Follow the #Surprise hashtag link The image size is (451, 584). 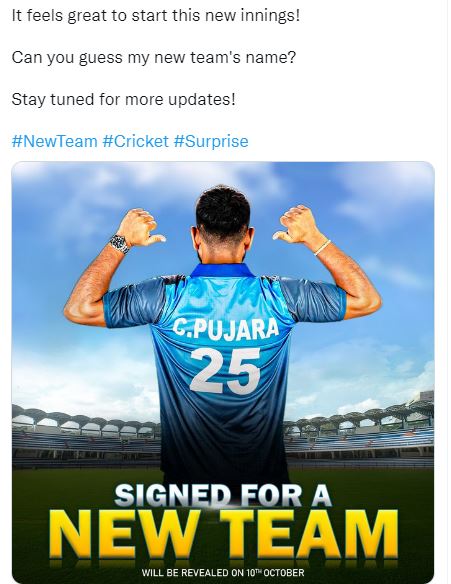coord(211,142)
